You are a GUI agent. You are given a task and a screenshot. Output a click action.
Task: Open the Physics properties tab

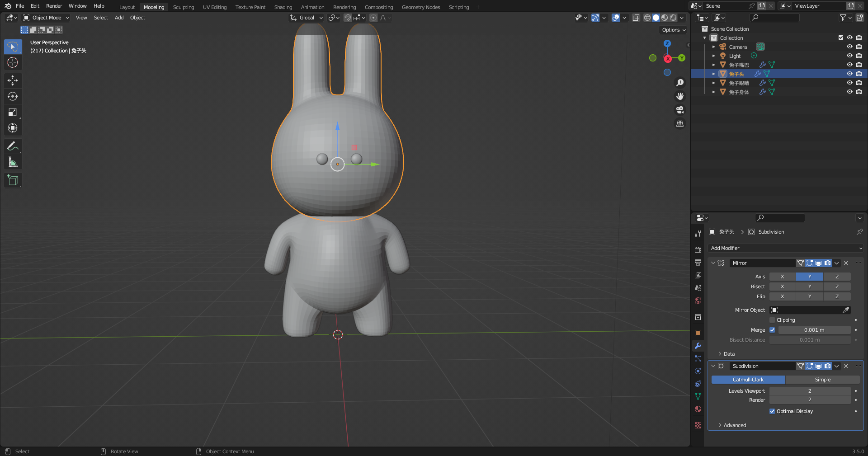[x=698, y=371]
